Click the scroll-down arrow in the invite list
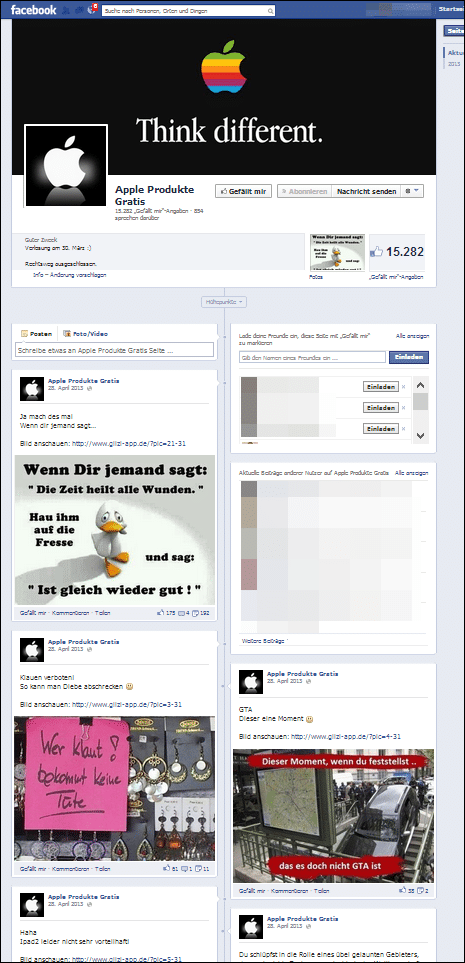The width and height of the screenshot is (465, 963). 420,435
